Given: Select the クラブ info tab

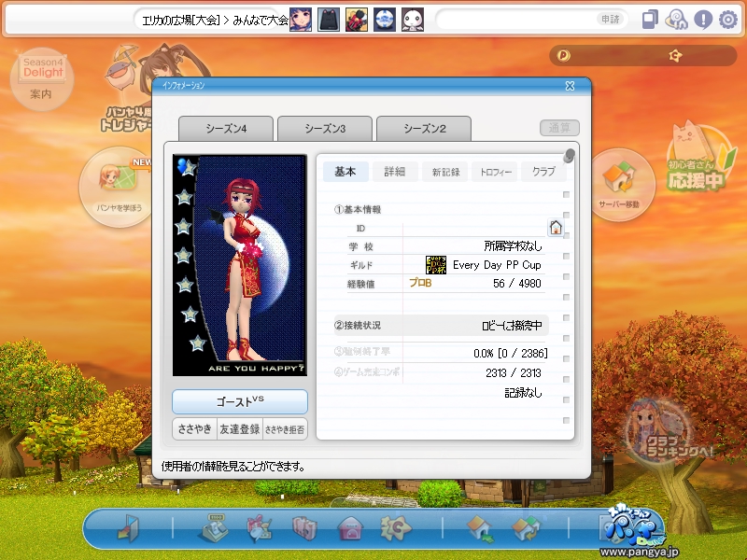Looking at the screenshot, I should tap(543, 172).
